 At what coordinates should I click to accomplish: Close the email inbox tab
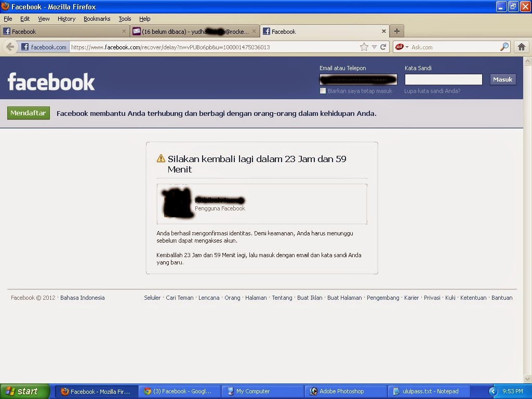(254, 31)
